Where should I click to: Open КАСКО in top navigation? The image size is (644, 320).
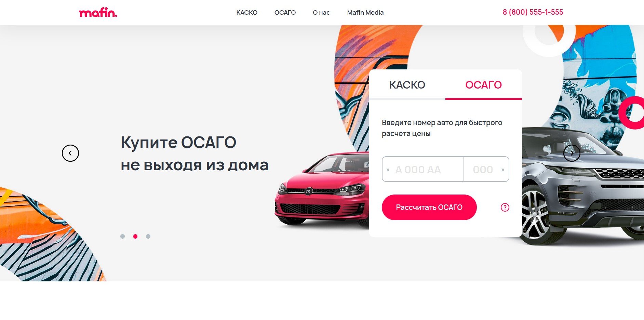tap(247, 13)
